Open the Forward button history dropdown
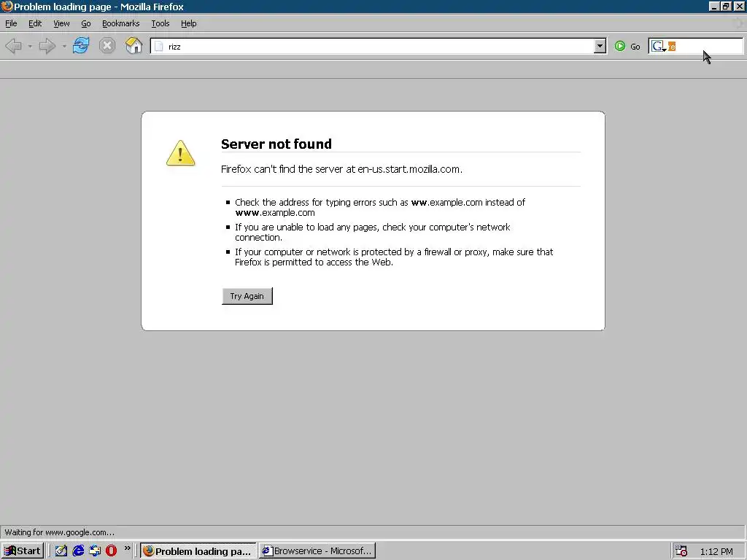The image size is (747, 560). click(x=64, y=46)
